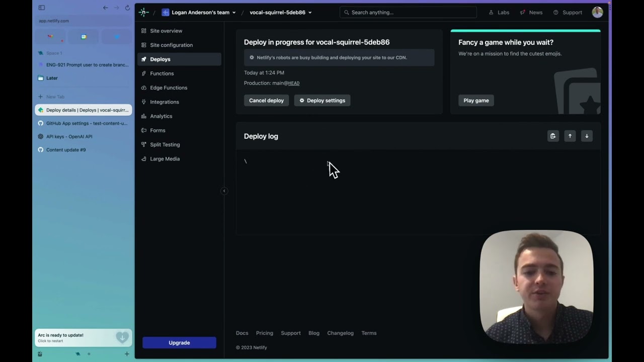Open the pinned Google Calendar favorite
This screenshot has width=644, height=362.
point(84,37)
